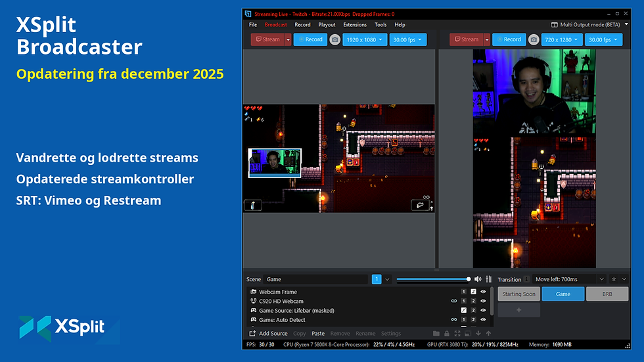Open the Extensions menu

point(355,24)
